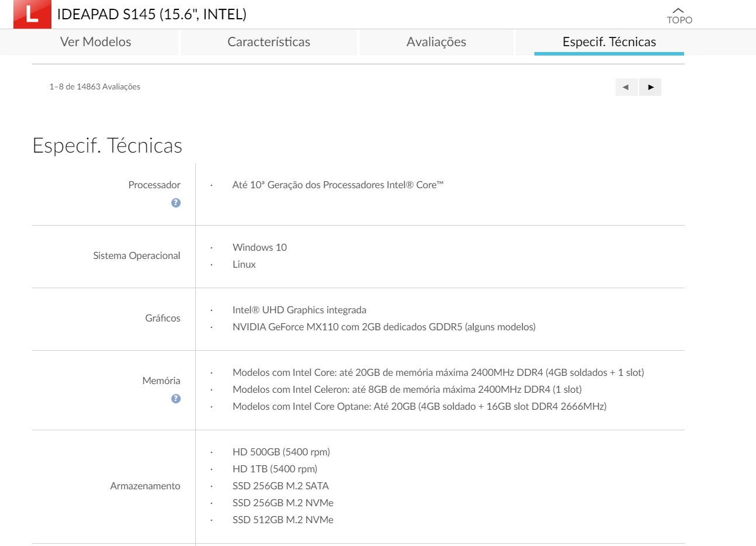Click 'SSD 512GB M.2 NVMe' storage item
Viewport: 756px width, 546px height.
pyautogui.click(x=283, y=520)
